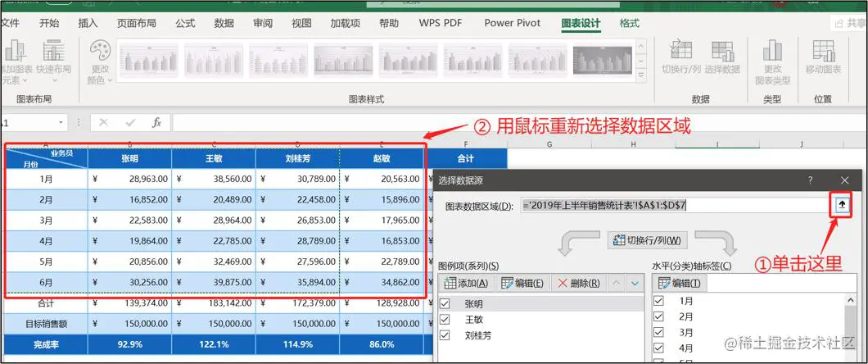Select the 赵敏 column header cell
Viewport: 868px width, 364px height.
pos(382,158)
